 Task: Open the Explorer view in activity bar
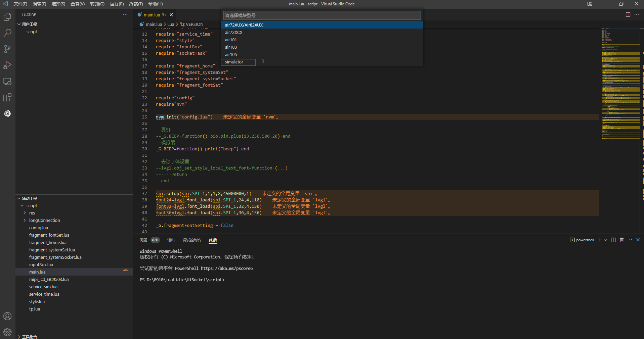pos(7,17)
